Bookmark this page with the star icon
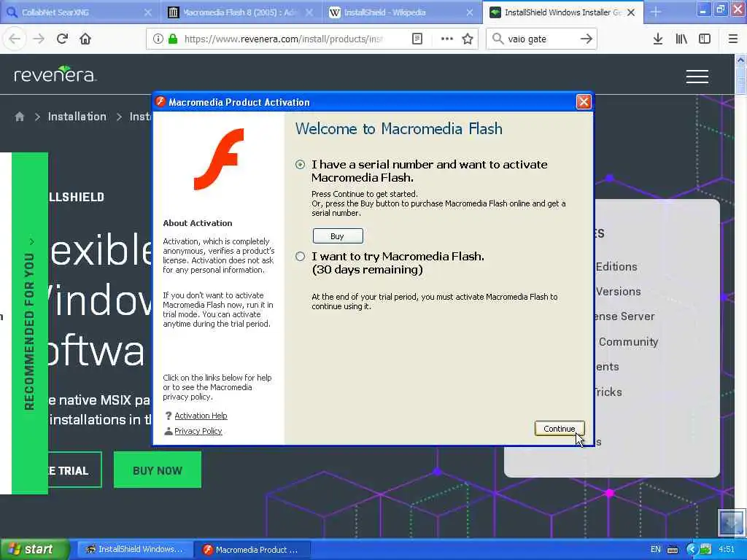This screenshot has width=747, height=560. [x=468, y=39]
